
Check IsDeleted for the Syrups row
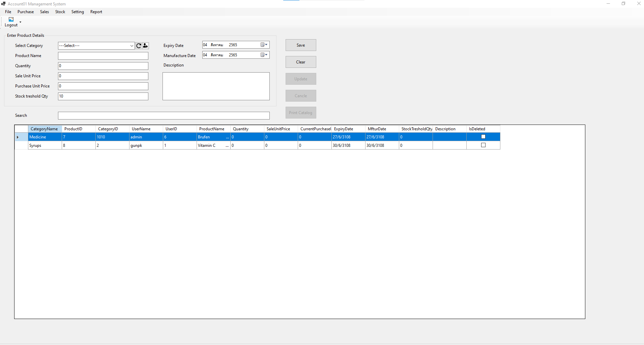point(483,145)
